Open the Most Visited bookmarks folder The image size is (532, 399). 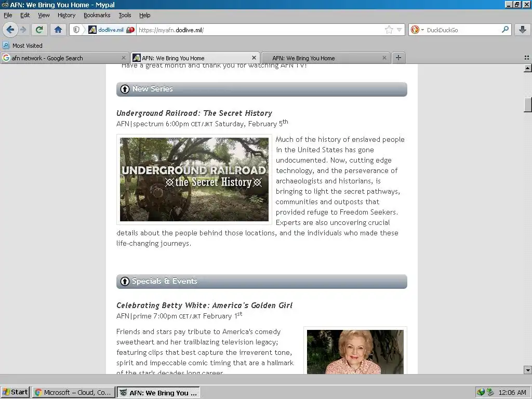(x=23, y=46)
